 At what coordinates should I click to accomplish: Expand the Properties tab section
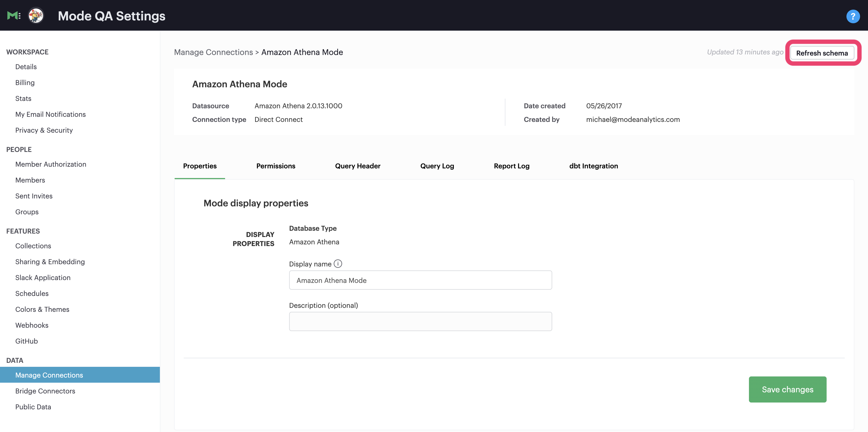[200, 165]
